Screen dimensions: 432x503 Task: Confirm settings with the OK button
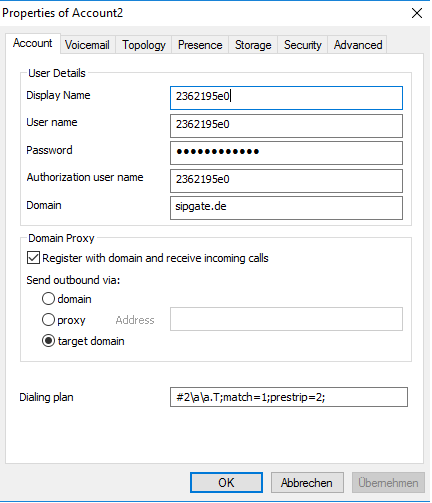point(226,482)
